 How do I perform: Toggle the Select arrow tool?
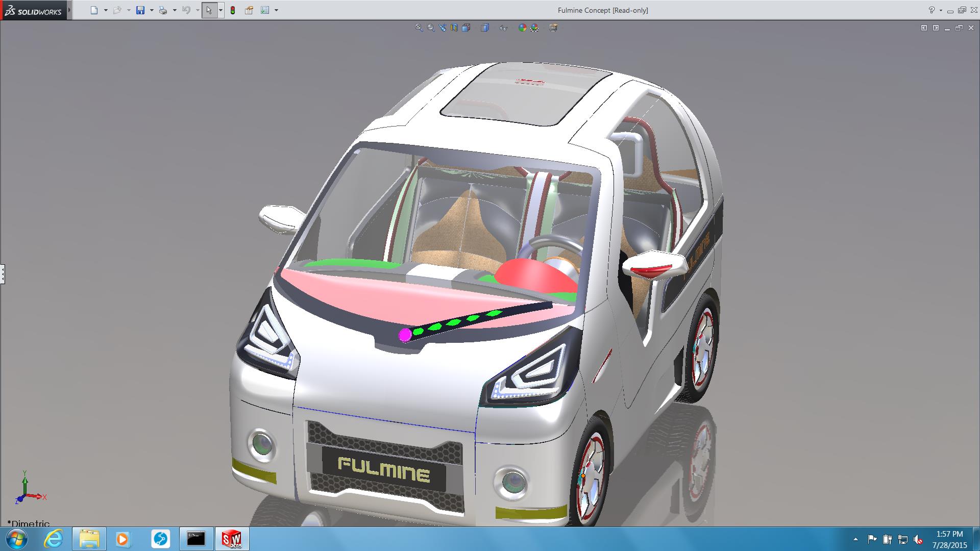pos(209,10)
